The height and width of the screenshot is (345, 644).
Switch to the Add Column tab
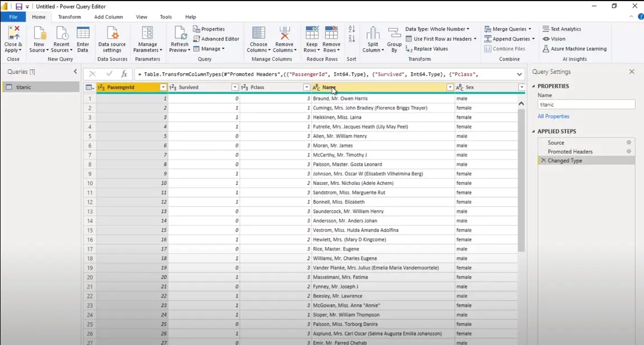click(x=108, y=17)
